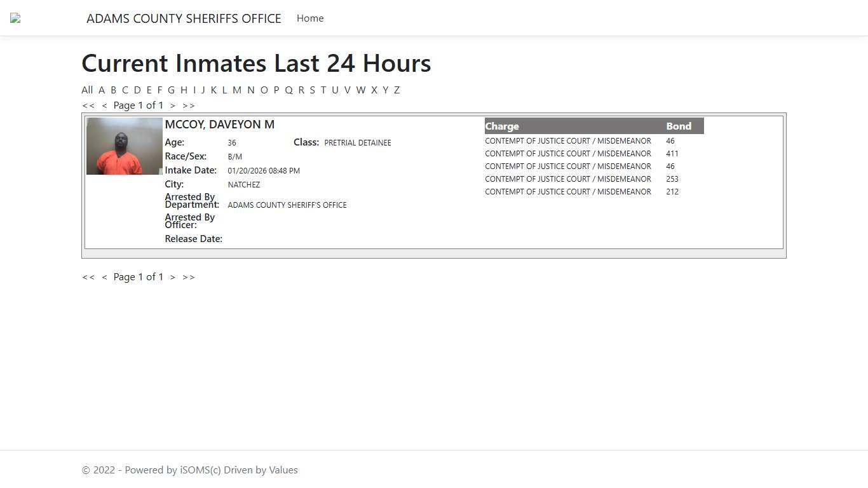Screen dimensions: 868x488
Task: Filter inmates by letter Z
Action: (397, 90)
